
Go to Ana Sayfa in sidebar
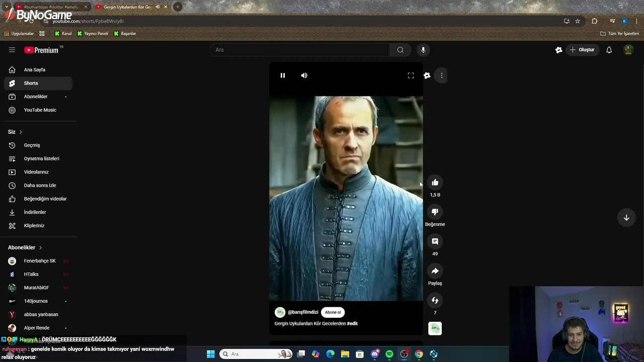38,70
